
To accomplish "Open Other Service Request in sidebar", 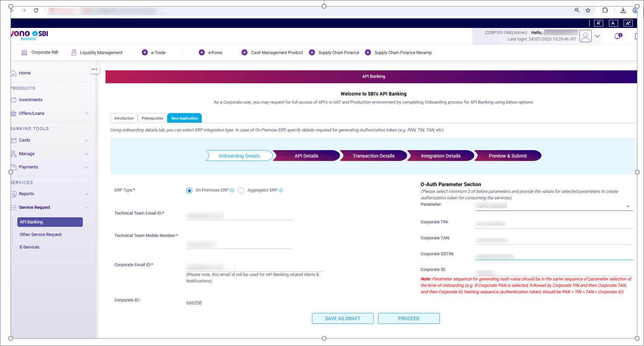I will pyautogui.click(x=41, y=234).
